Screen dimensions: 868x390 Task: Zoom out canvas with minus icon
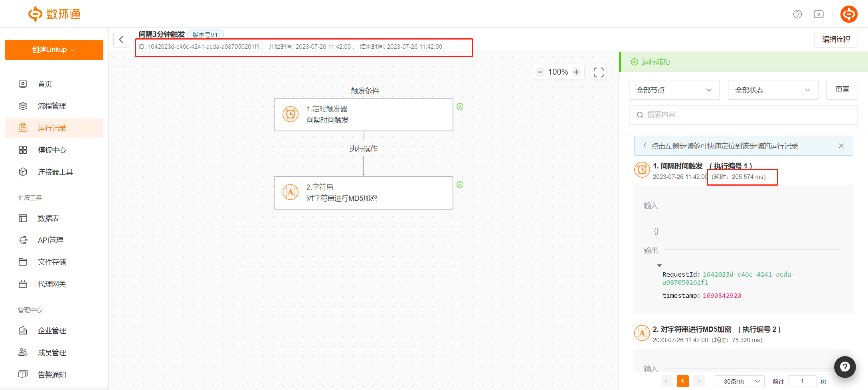coord(540,72)
